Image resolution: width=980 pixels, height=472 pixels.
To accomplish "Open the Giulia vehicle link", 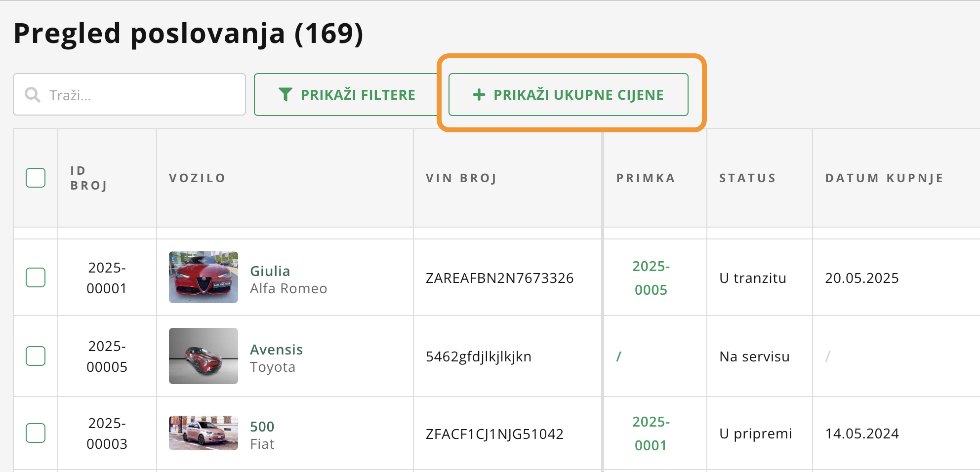I will point(270,271).
